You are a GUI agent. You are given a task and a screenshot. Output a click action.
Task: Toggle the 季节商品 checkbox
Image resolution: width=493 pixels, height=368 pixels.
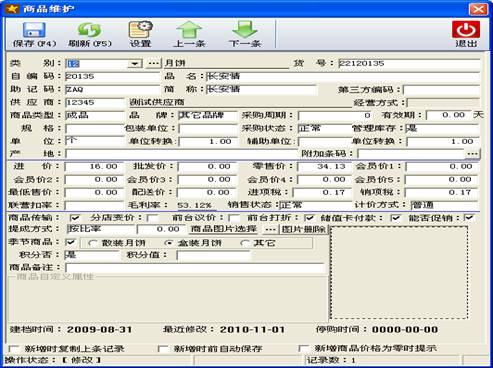[71, 242]
